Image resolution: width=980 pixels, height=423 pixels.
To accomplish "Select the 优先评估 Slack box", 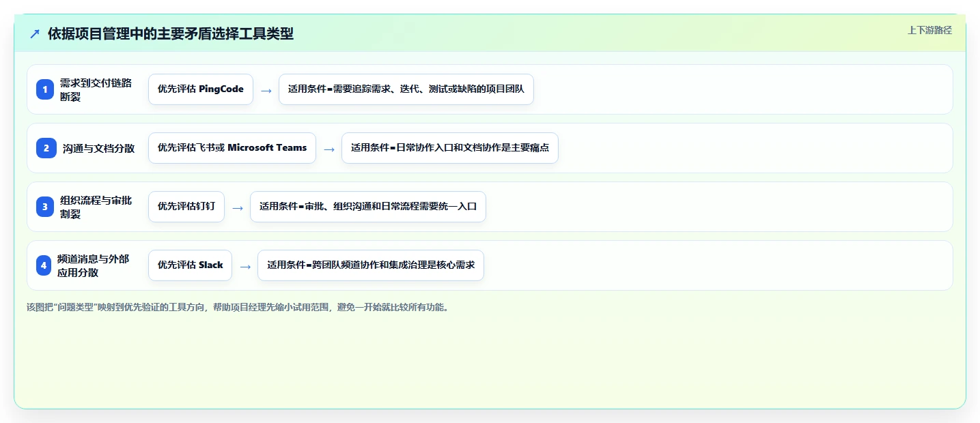I will [191, 265].
